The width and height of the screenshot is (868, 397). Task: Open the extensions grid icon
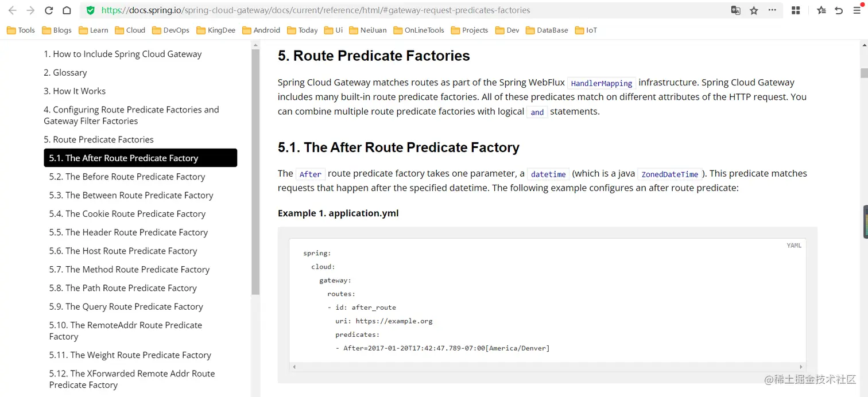pos(796,10)
